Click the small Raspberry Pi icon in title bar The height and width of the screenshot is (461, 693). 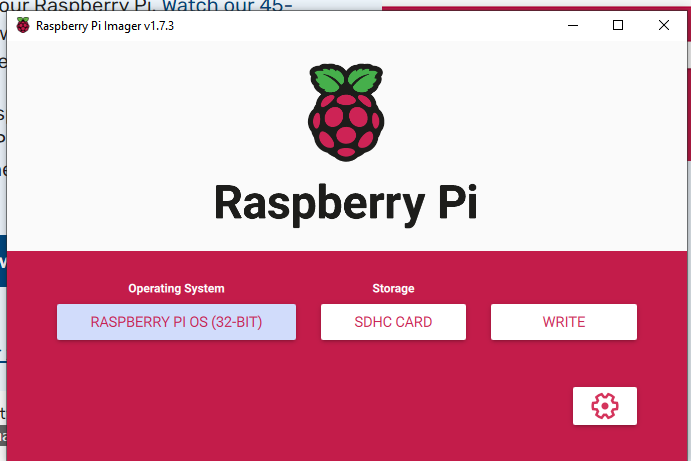pos(22,26)
